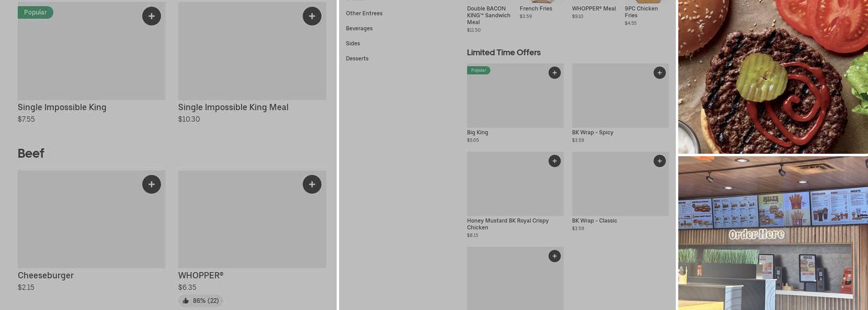The height and width of the screenshot is (310, 868).
Task: Add Single Impossible King to cart
Action: pos(151,16)
